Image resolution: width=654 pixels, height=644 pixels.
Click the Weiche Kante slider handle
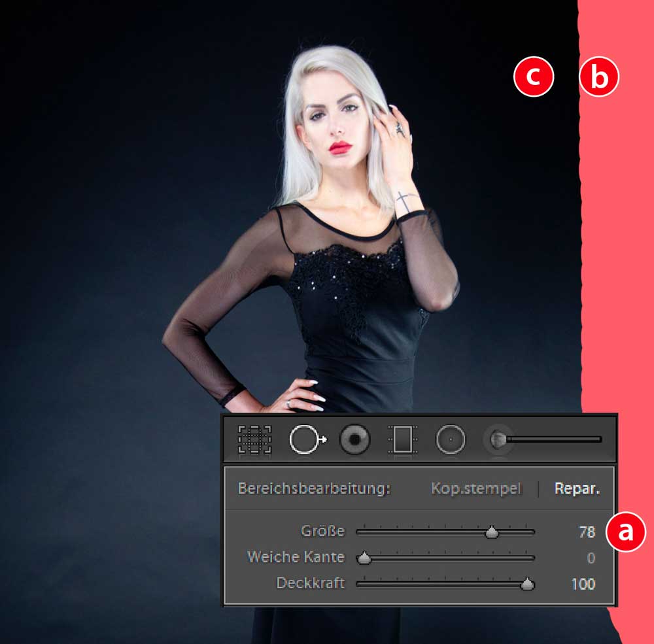tap(364, 558)
